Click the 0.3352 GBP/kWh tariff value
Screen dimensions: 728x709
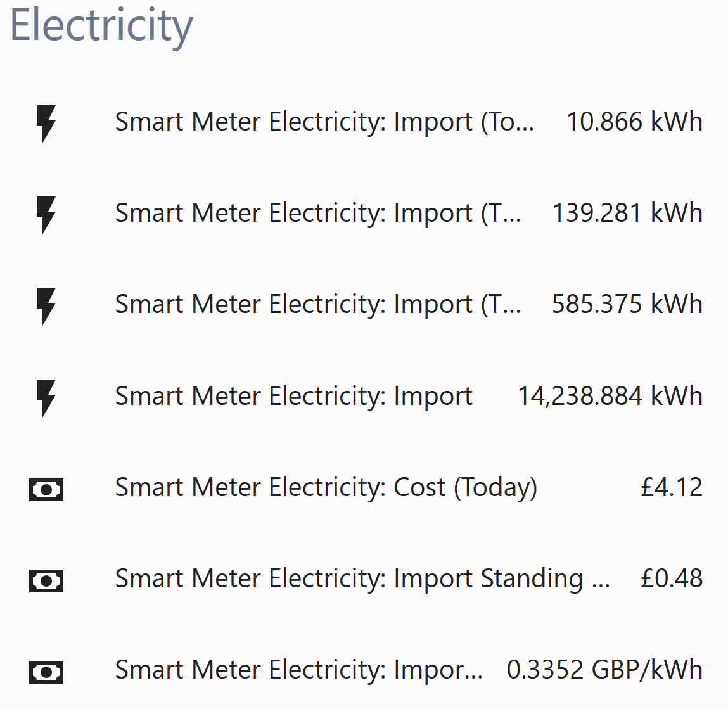tap(606, 670)
